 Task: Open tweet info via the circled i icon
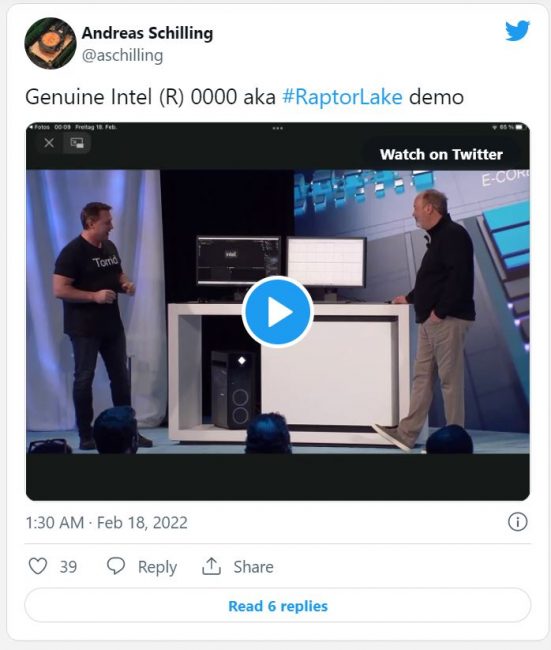click(517, 522)
